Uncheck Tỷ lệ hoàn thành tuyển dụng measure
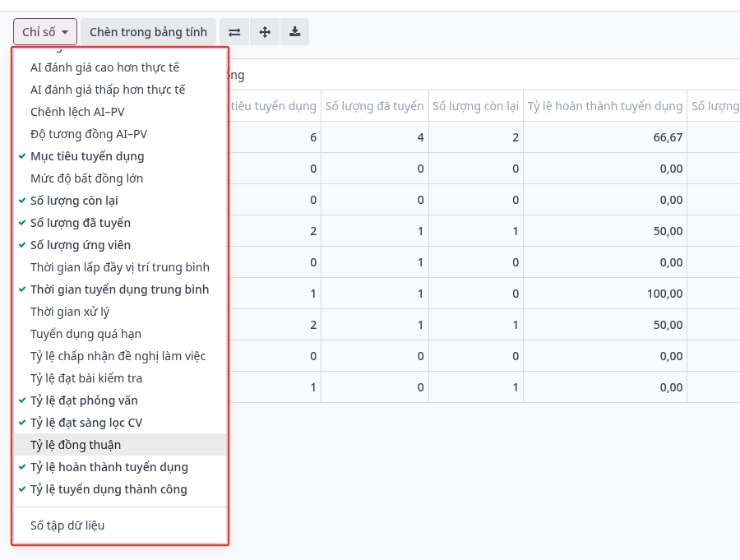 120,467
